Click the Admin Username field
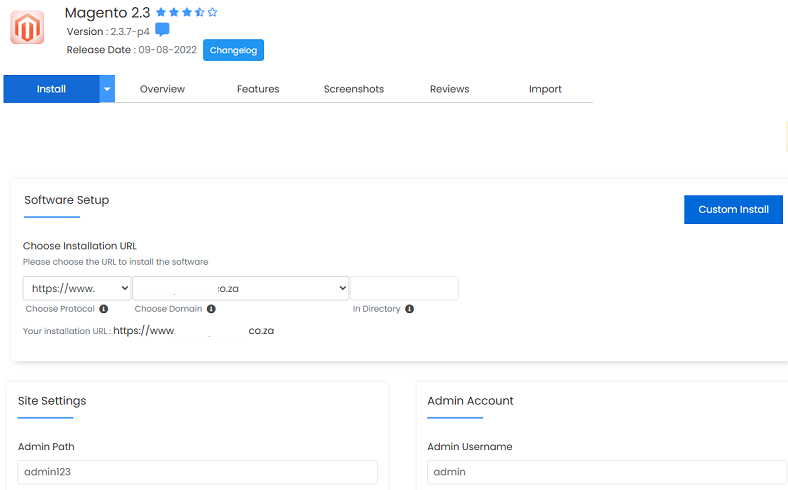The image size is (788, 490). pyautogui.click(x=605, y=472)
